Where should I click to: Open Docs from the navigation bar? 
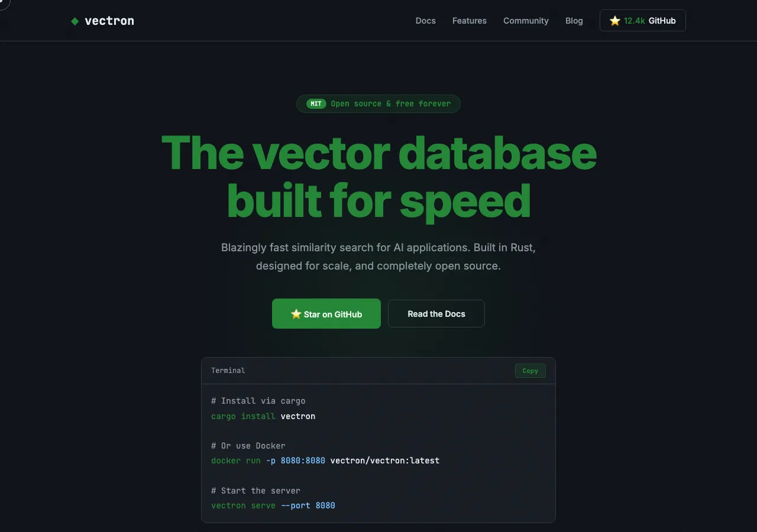[425, 21]
